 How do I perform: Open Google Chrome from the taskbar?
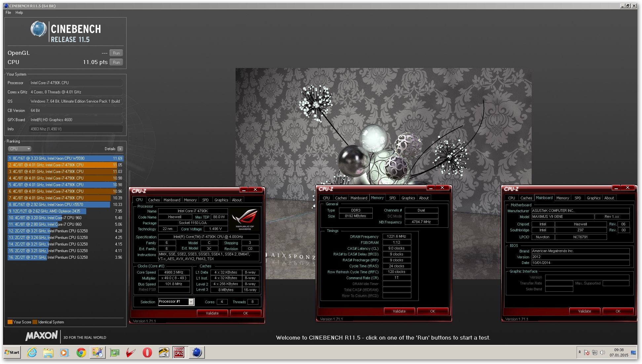click(x=81, y=352)
